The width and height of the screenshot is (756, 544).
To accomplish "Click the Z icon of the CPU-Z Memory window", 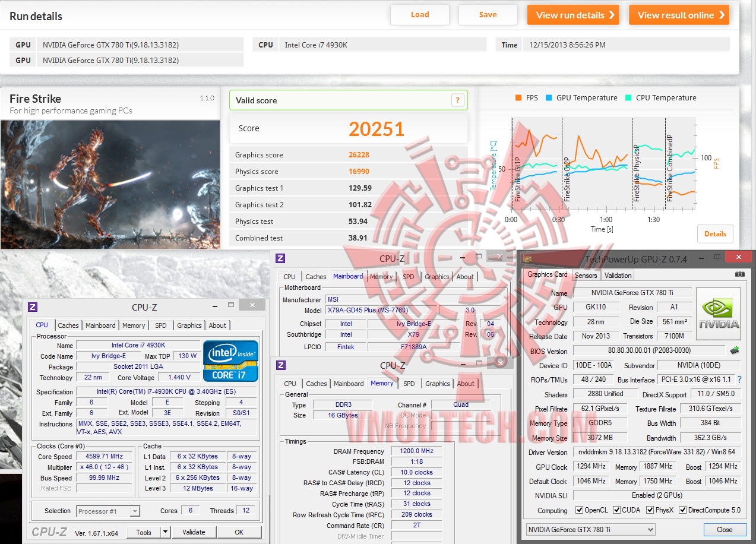I will (x=281, y=365).
